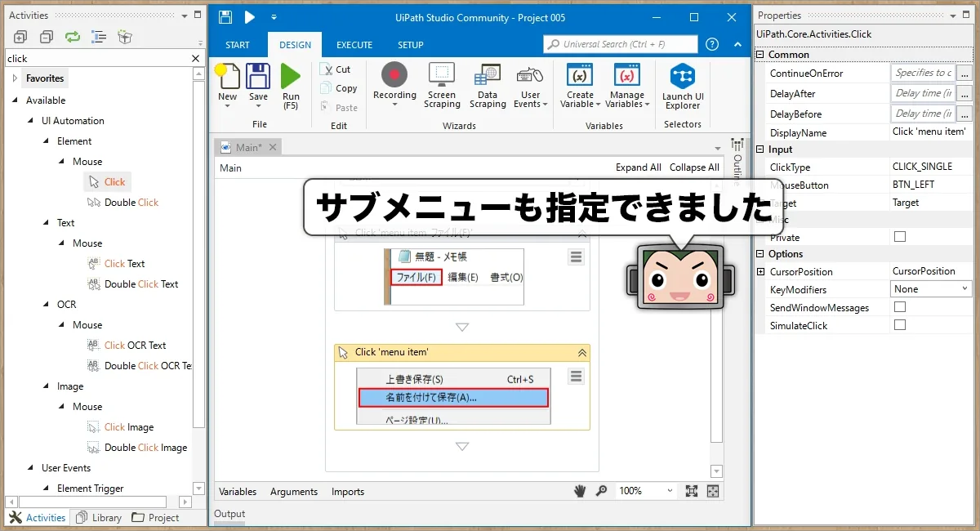Click Universal Search box

[620, 44]
